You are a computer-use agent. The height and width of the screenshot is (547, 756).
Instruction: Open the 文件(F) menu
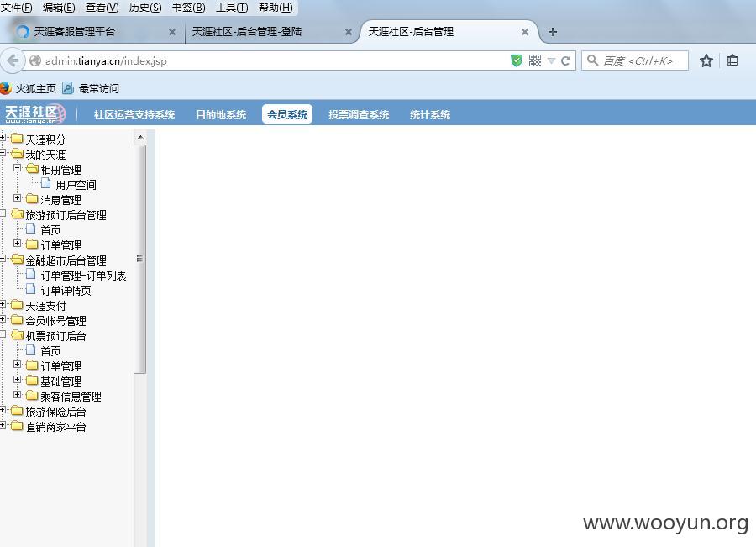pos(17,8)
